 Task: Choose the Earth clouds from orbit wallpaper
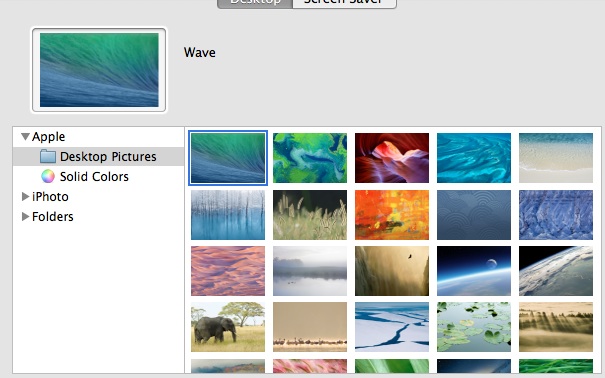[556, 271]
